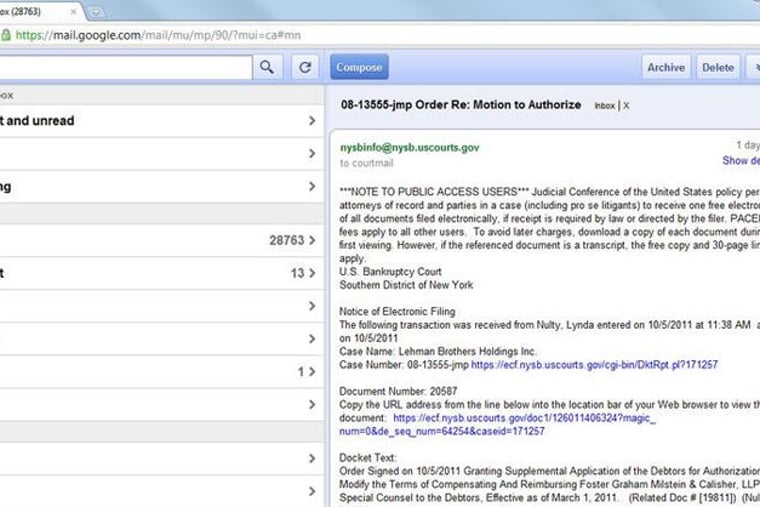The width and height of the screenshot is (760, 507).
Task: Expand the row showing 13 count
Action: [x=160, y=273]
